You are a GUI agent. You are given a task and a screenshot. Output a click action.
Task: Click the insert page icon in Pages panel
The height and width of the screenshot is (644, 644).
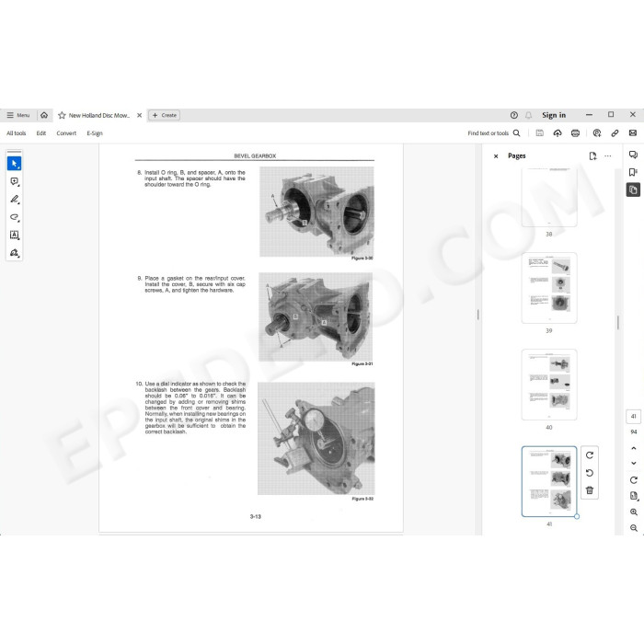(592, 156)
